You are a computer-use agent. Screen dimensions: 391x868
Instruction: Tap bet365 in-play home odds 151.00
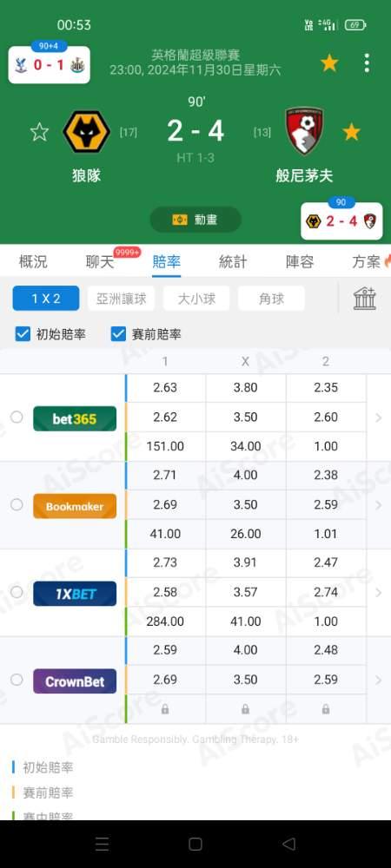click(165, 446)
